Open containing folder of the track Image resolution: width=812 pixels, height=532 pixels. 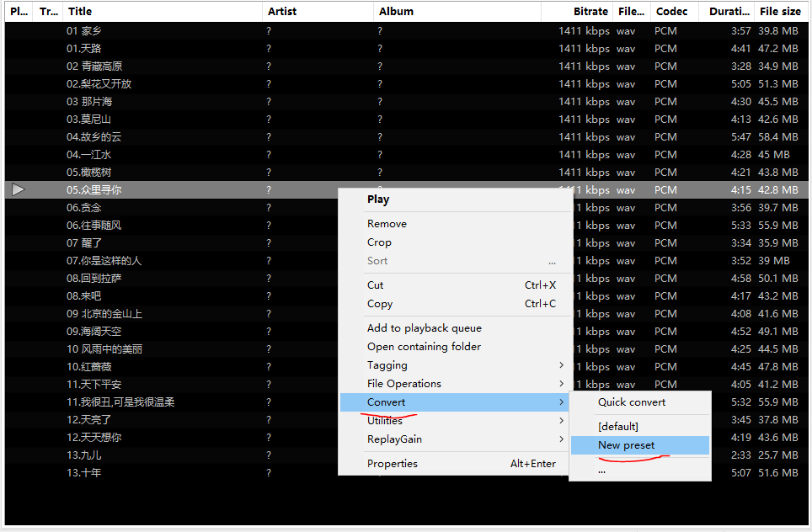tap(424, 347)
